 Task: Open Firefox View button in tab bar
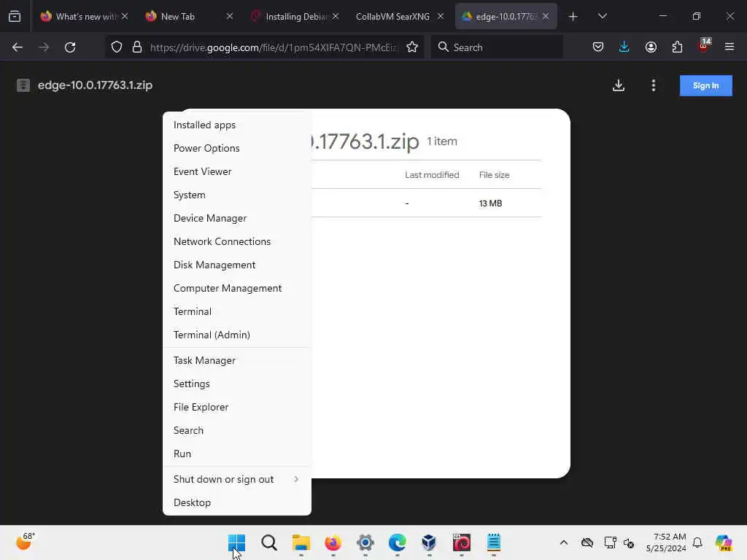coord(15,16)
